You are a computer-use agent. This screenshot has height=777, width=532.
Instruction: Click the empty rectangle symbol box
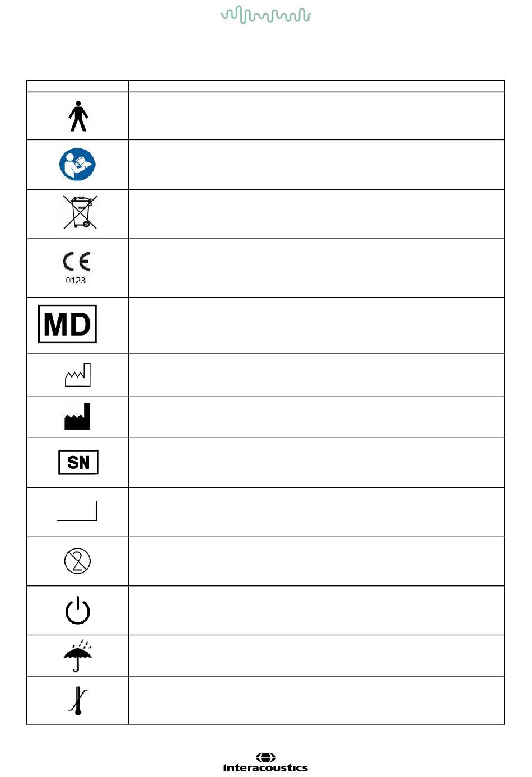tap(77, 511)
